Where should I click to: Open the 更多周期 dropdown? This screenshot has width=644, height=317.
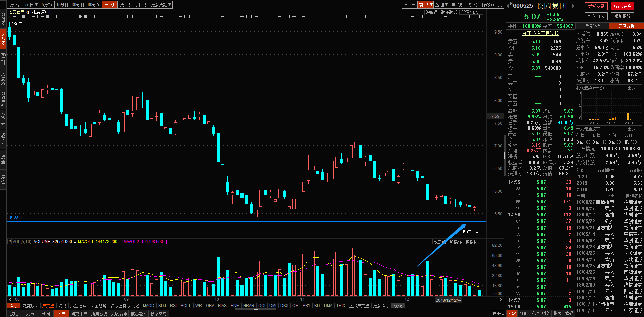(x=161, y=5)
